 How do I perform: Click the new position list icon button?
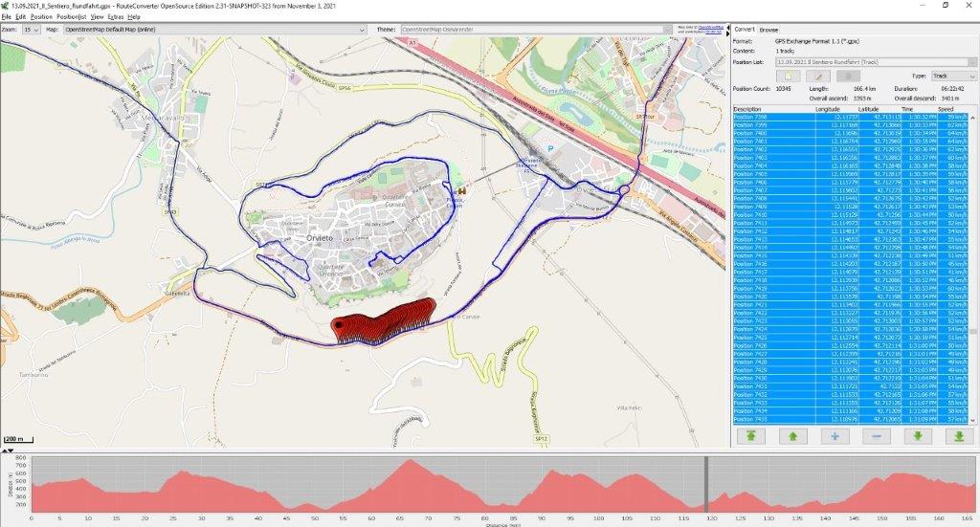(786, 76)
